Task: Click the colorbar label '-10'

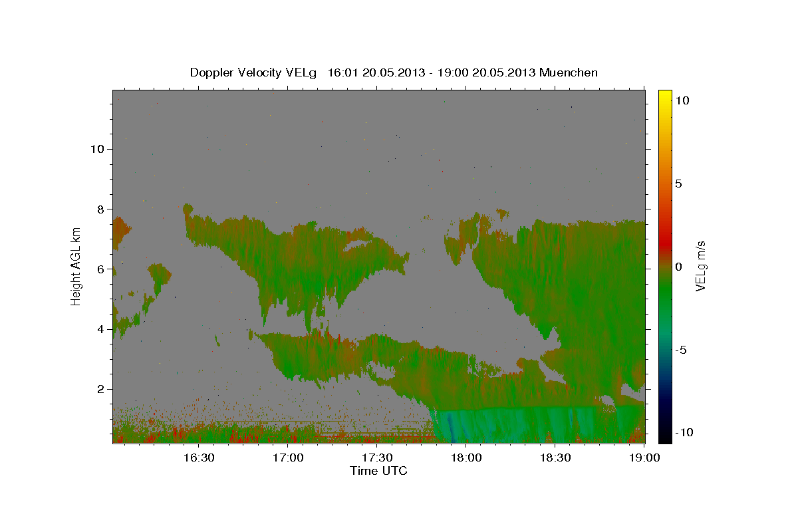Action: 683,432
